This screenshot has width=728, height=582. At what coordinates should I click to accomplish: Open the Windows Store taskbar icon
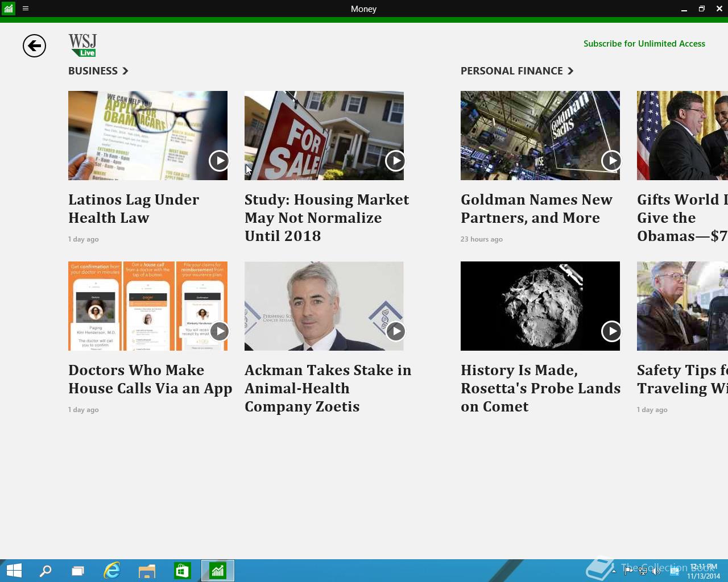click(x=182, y=571)
